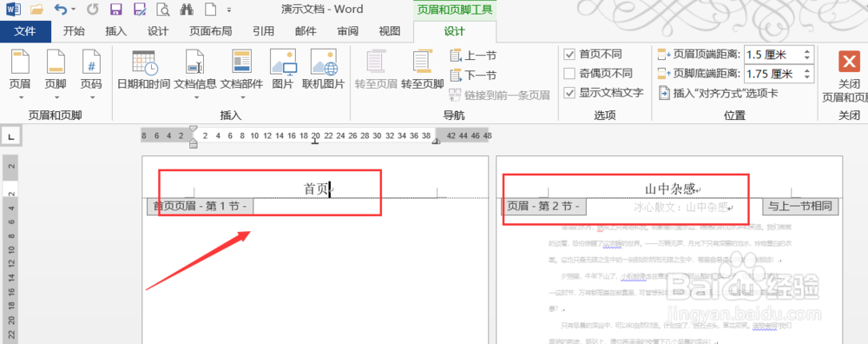Insert 日期和时间 date and time
Image resolution: width=868 pixels, height=344 pixels.
point(144,69)
